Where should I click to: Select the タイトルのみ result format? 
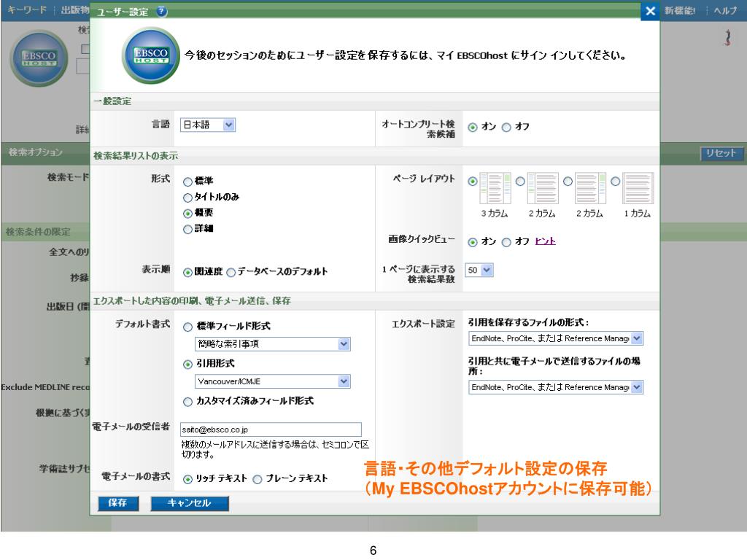(x=187, y=198)
